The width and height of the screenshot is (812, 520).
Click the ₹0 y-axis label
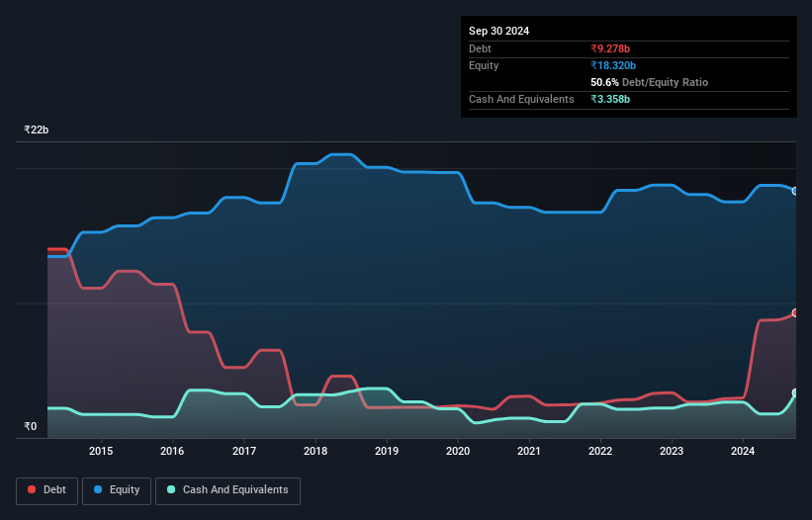[x=31, y=426]
